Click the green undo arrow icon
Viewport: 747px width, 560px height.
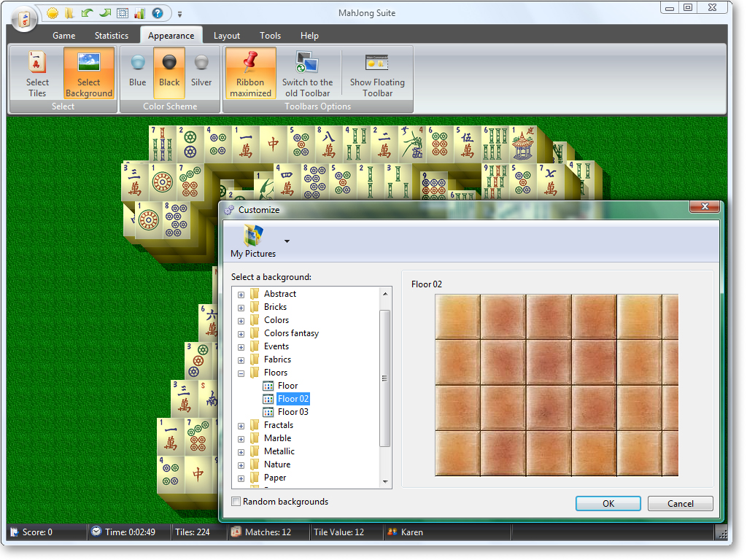(x=87, y=13)
